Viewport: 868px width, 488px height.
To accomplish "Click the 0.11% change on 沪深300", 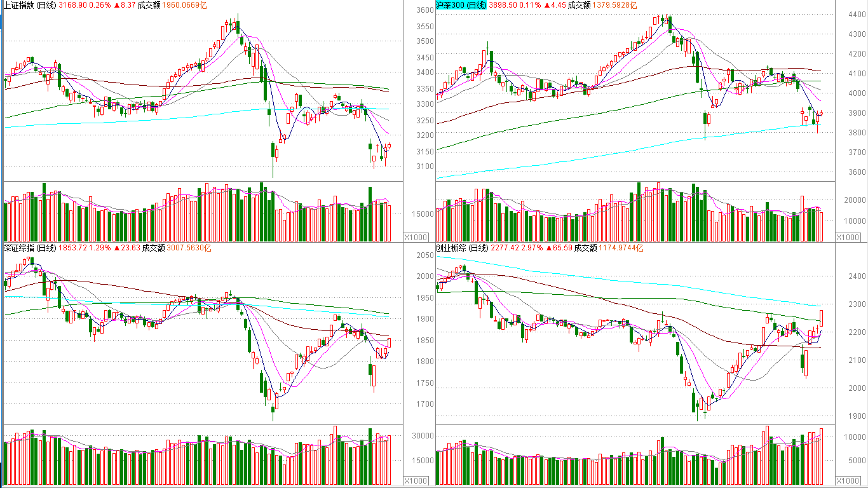I will pos(530,5).
